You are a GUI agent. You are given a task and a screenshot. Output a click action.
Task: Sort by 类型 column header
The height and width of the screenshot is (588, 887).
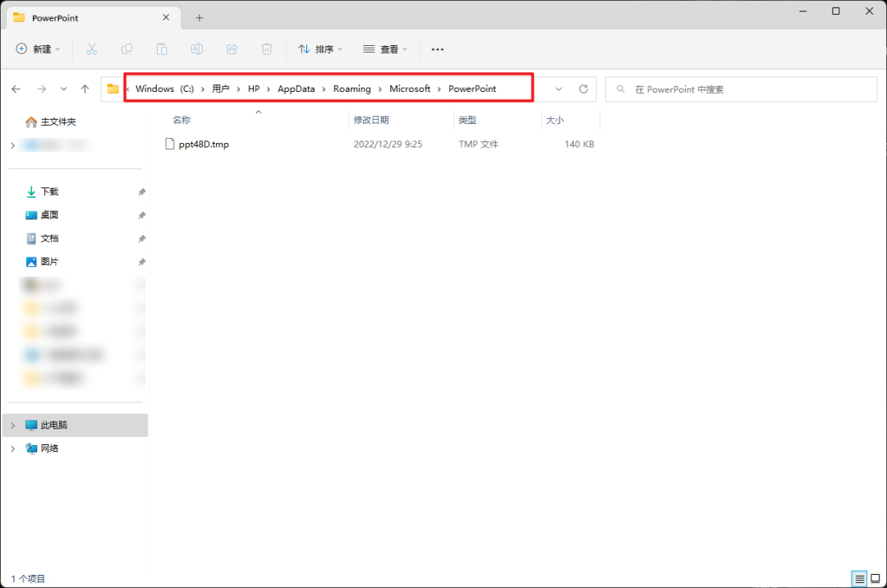pyautogui.click(x=467, y=120)
